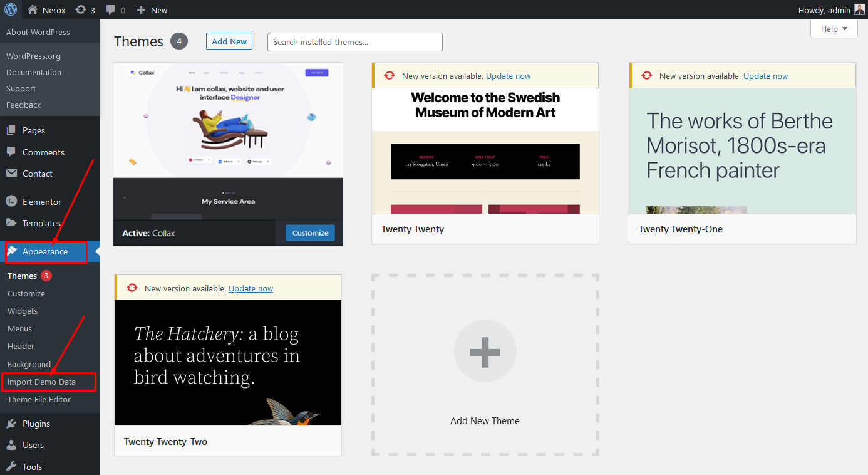This screenshot has width=868, height=475.
Task: Click the Twenty Twenty theme screenshot
Action: [x=485, y=151]
